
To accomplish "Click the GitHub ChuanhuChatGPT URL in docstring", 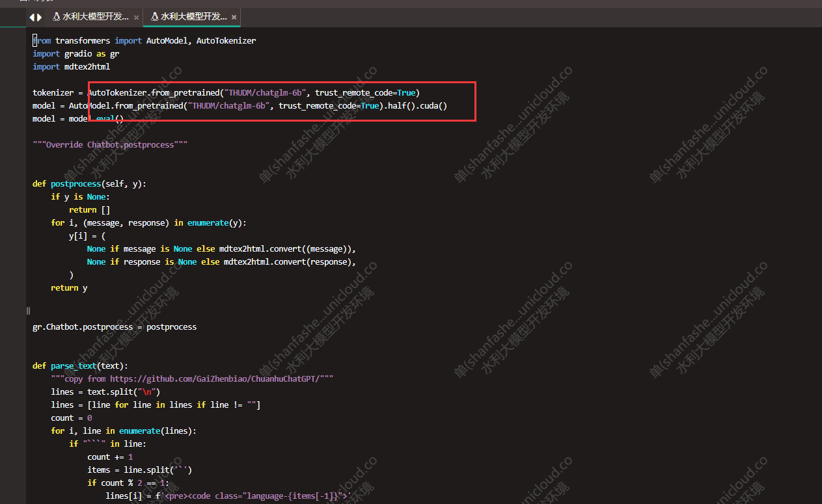I will coord(215,378).
